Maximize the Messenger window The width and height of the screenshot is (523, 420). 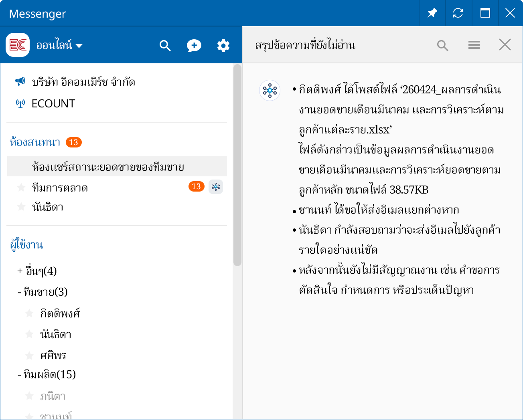[485, 13]
